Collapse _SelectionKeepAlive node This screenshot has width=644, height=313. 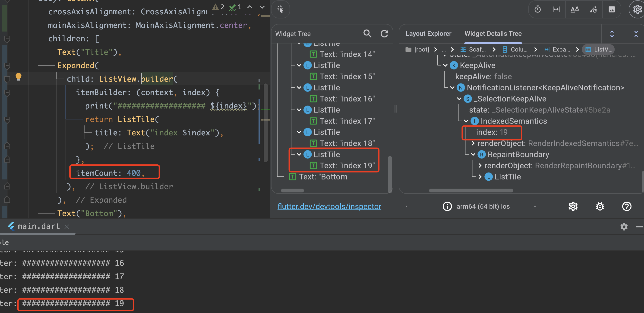[459, 99]
